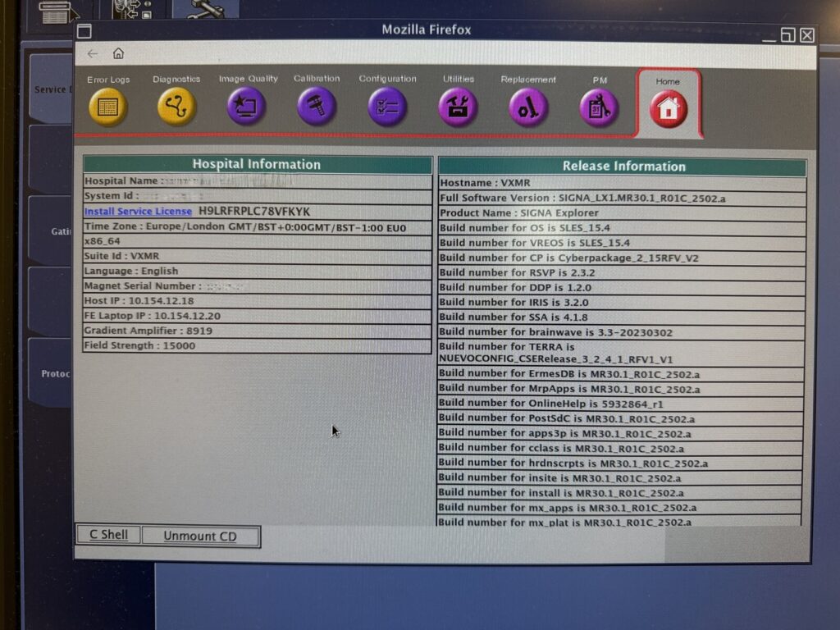This screenshot has width=840, height=630.
Task: Click the Language : English row
Action: (257, 271)
